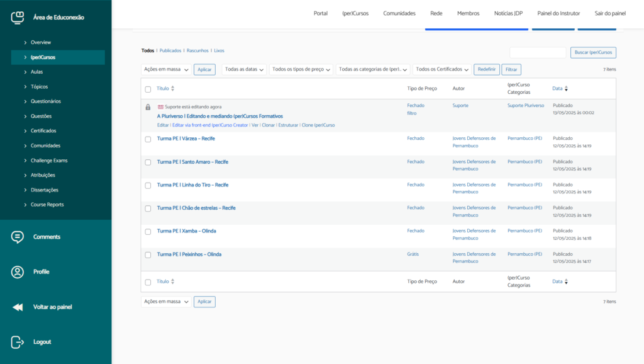Click sort arrow beside top Data header
Image resolution: width=644 pixels, height=364 pixels.
coord(566,89)
